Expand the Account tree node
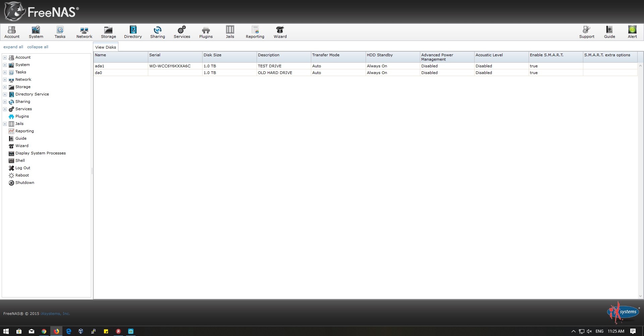The image size is (644, 336). click(x=5, y=58)
